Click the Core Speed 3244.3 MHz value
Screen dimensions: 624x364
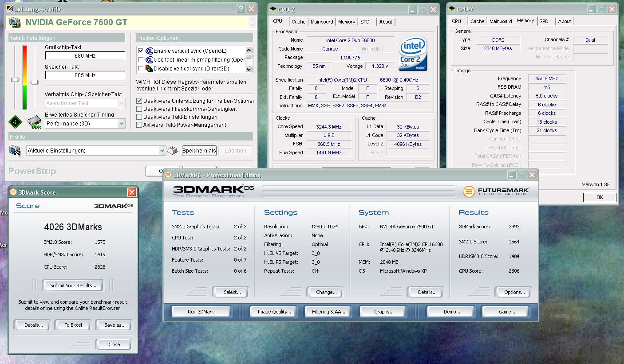pyautogui.click(x=329, y=127)
